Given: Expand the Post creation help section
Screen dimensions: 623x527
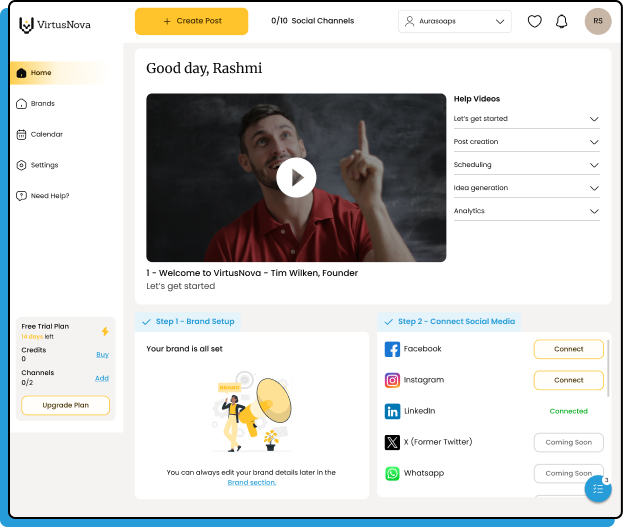Looking at the screenshot, I should [526, 142].
